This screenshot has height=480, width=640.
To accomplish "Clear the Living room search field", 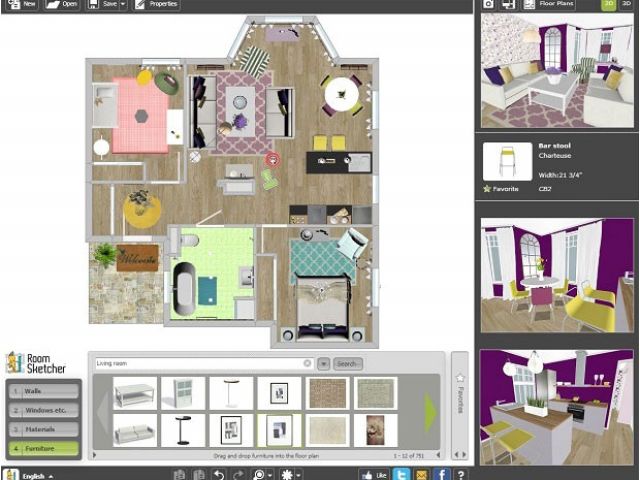I will point(307,364).
